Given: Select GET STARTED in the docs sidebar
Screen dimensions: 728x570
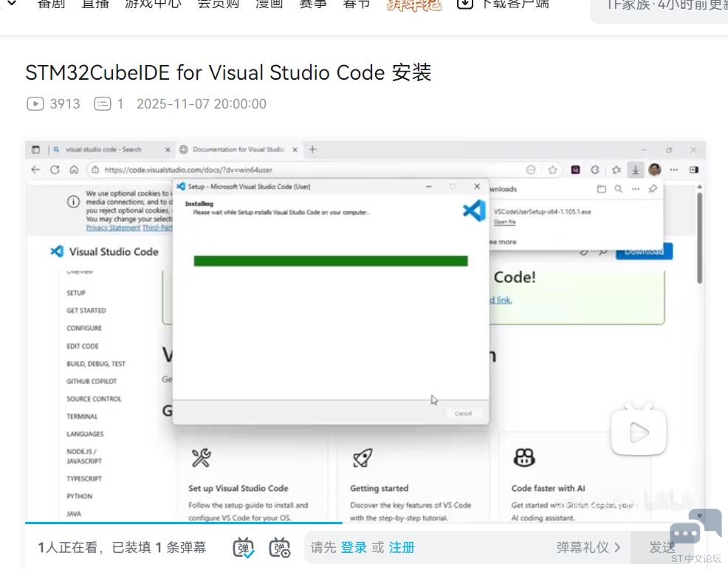Looking at the screenshot, I should pos(86,311).
